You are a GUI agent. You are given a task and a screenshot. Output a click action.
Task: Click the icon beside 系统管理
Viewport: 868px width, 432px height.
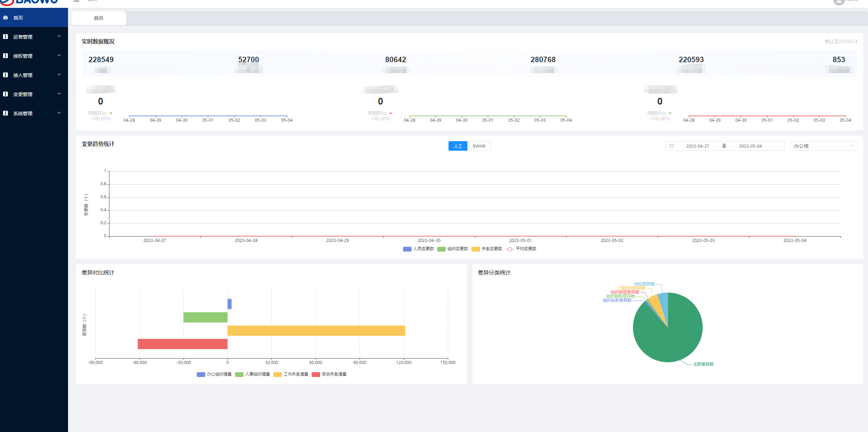pos(5,113)
